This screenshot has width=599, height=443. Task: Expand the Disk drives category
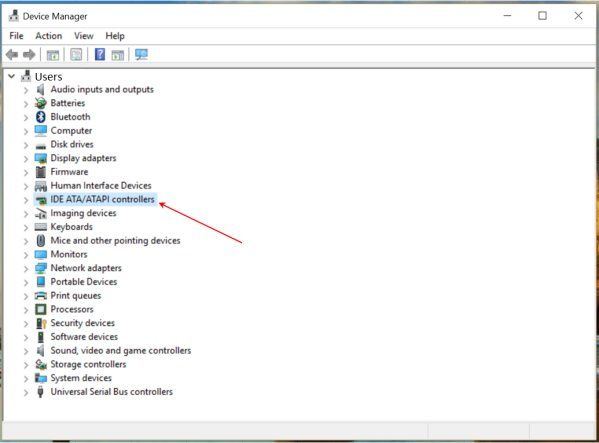[26, 145]
